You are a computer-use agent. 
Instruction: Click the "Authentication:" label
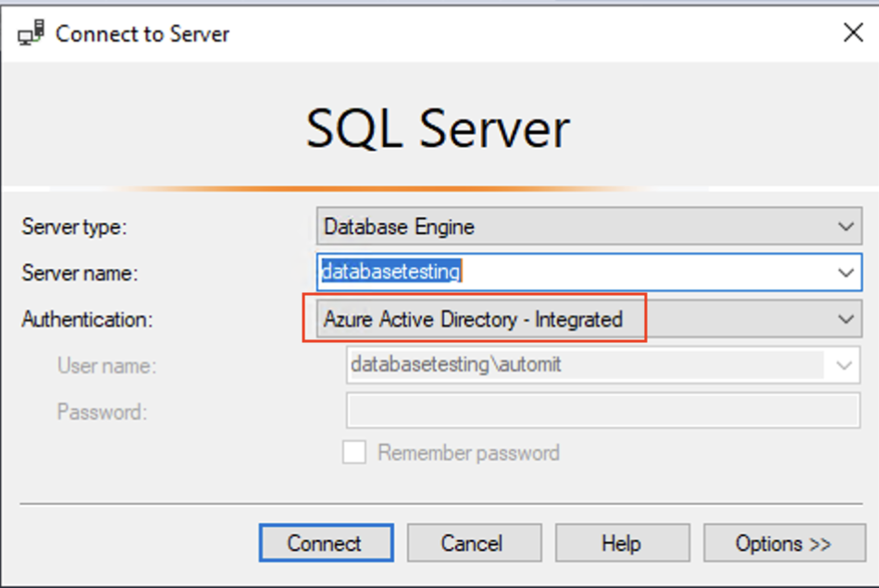tap(87, 319)
